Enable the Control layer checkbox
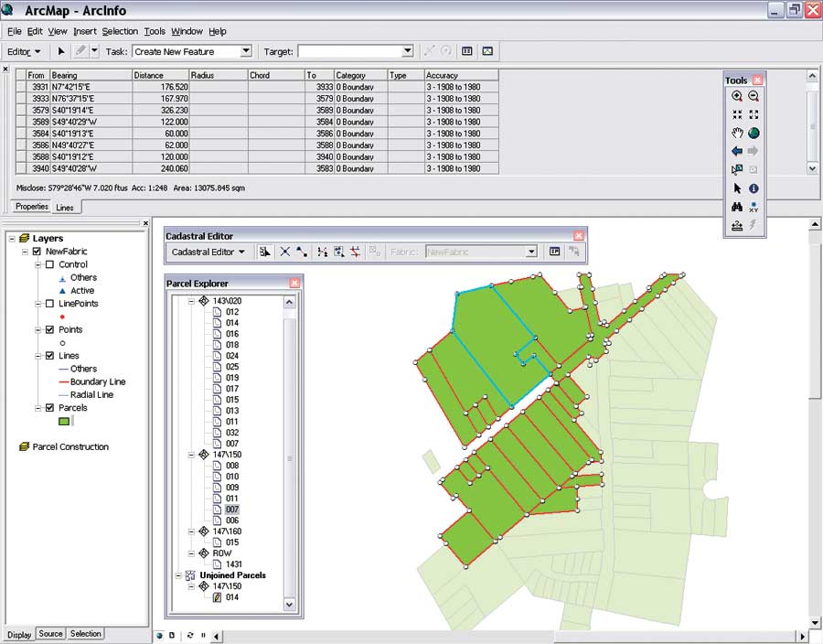 coord(49,264)
